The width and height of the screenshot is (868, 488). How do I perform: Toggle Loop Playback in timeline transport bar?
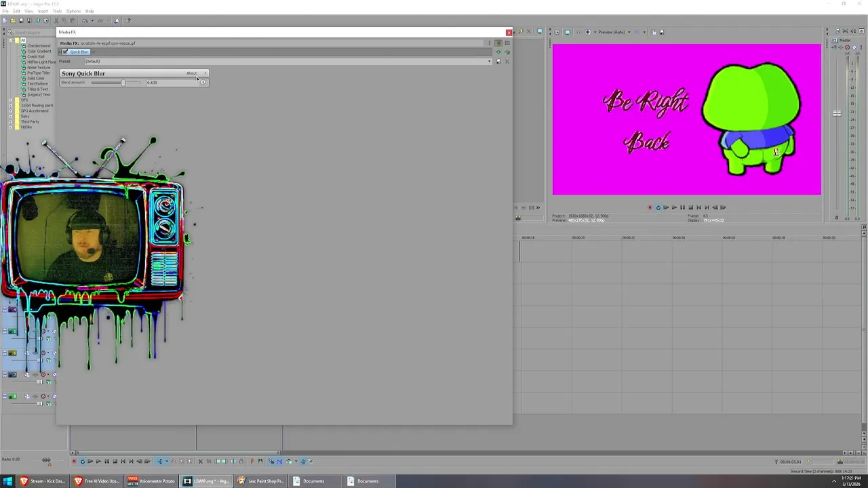pyautogui.click(x=83, y=462)
